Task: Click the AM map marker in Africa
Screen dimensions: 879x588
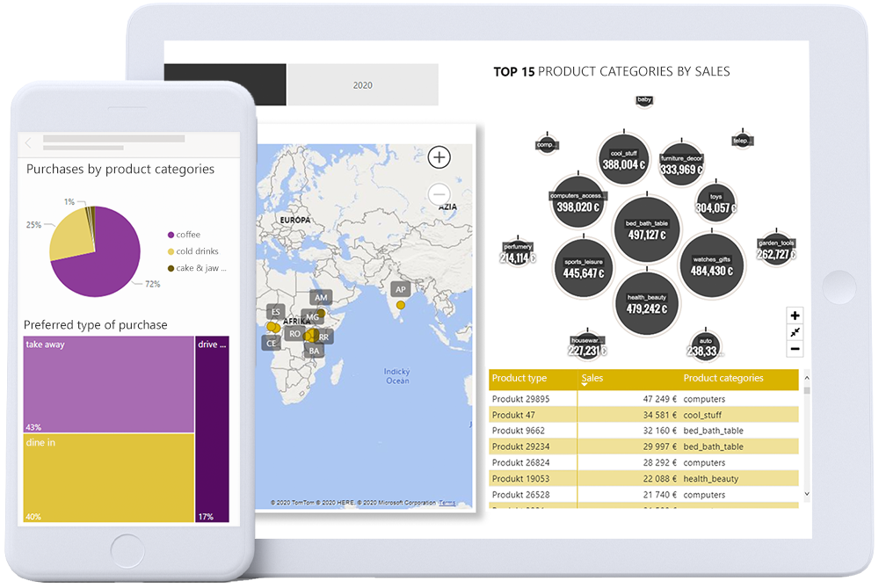Action: coord(321,298)
